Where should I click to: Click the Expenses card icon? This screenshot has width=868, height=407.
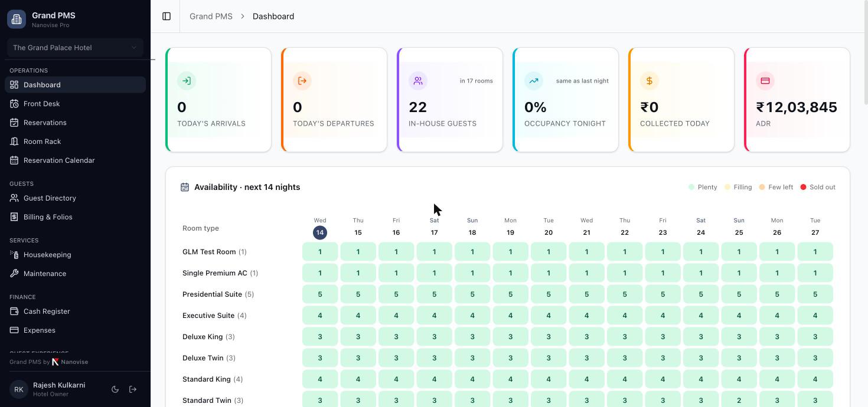[x=14, y=330]
